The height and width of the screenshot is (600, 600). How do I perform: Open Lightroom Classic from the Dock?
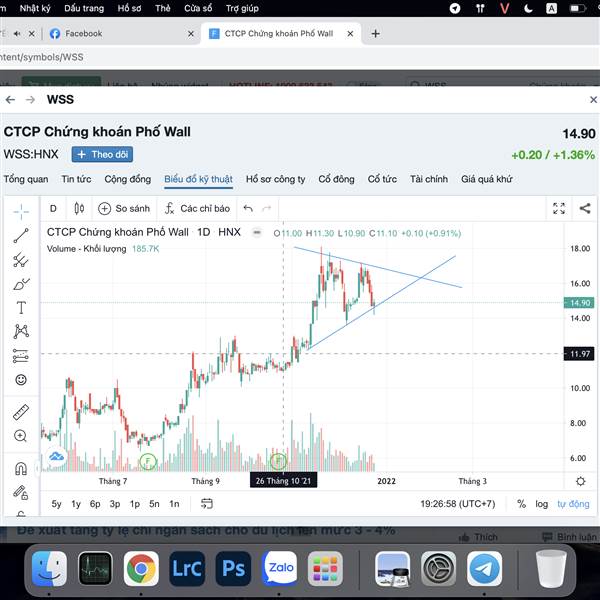click(187, 568)
